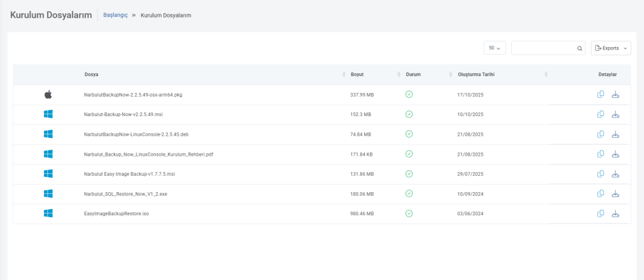Copy link for LinuxConsole Kurulum Rehberi PDF
This screenshot has height=280, width=644.
(601, 154)
